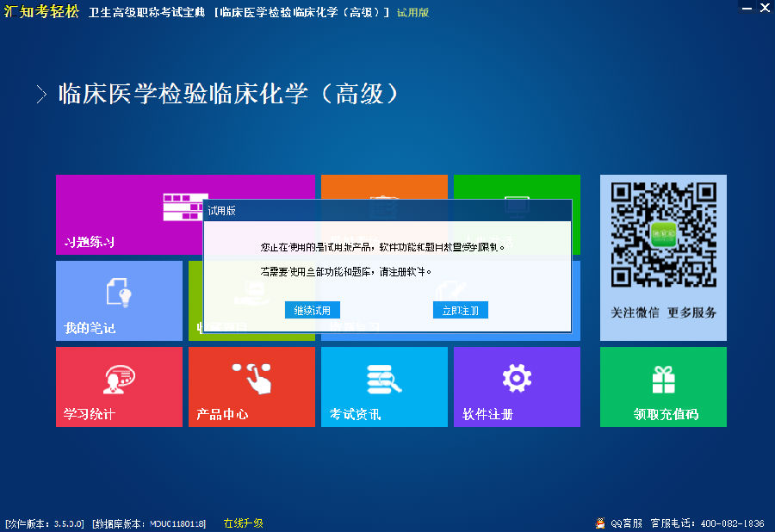This screenshot has height=532, width=775.
Task: Click the QQ客服 penguin icon
Action: pos(600,523)
